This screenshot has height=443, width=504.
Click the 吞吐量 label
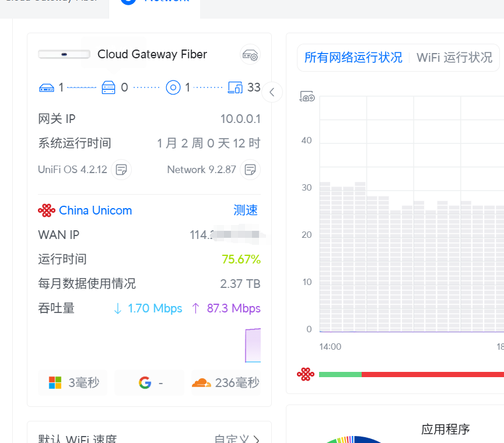coord(56,308)
